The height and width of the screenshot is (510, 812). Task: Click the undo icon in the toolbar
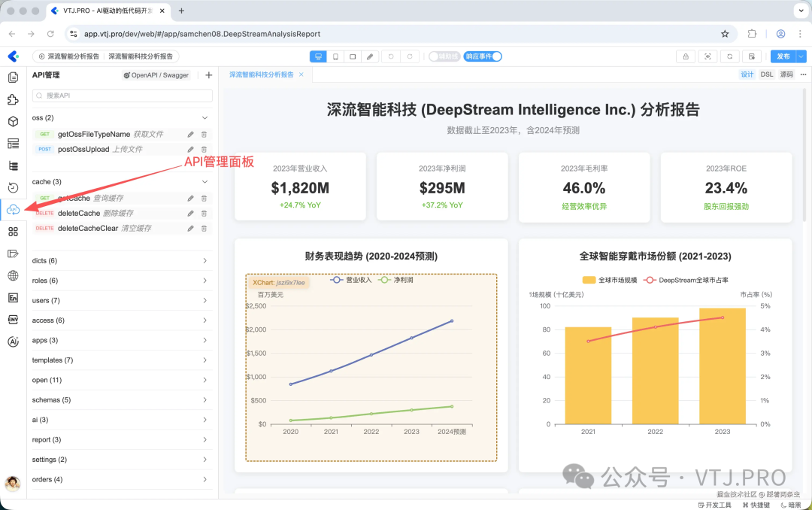[391, 56]
